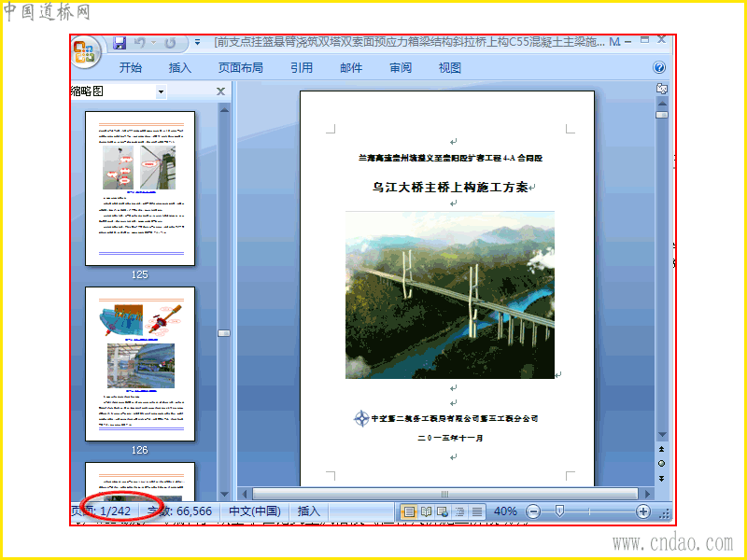
Task: Switch to the 开始 ribbon tab
Action: click(131, 67)
